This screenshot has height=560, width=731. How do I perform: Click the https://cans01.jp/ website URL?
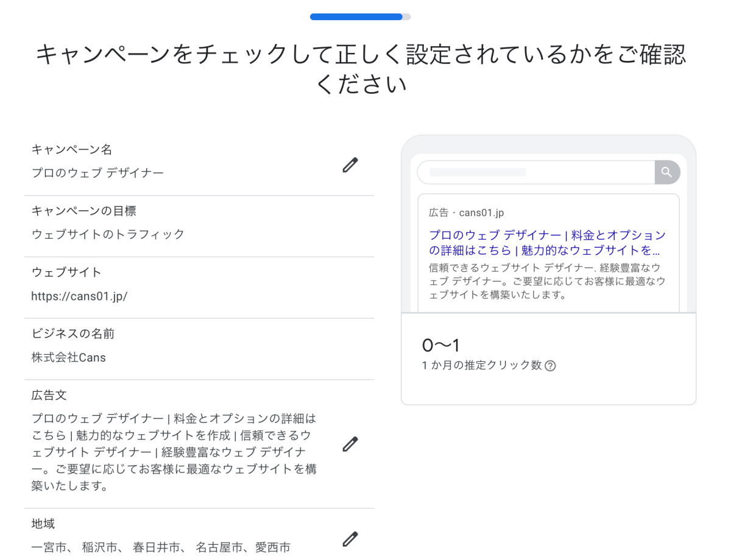(79, 296)
